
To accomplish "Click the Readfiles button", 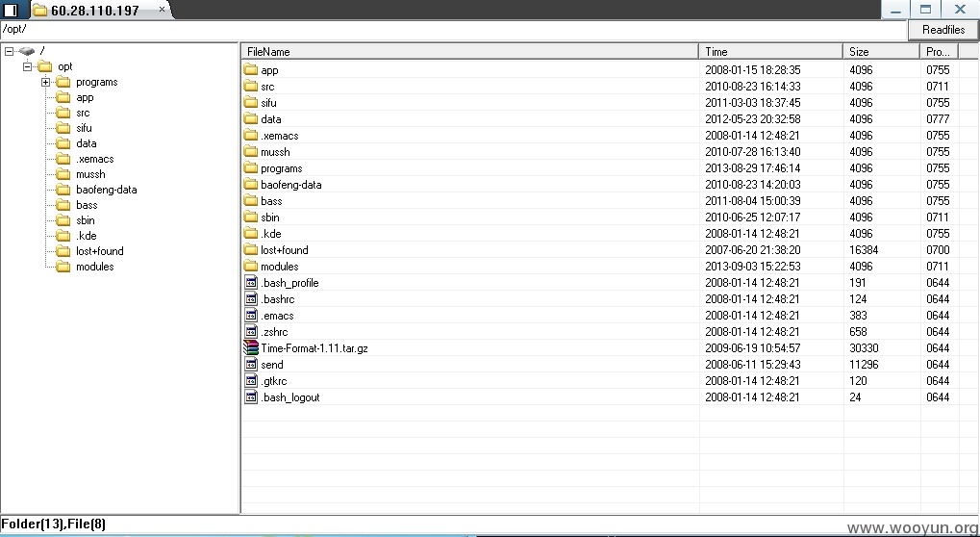I will click(x=943, y=30).
